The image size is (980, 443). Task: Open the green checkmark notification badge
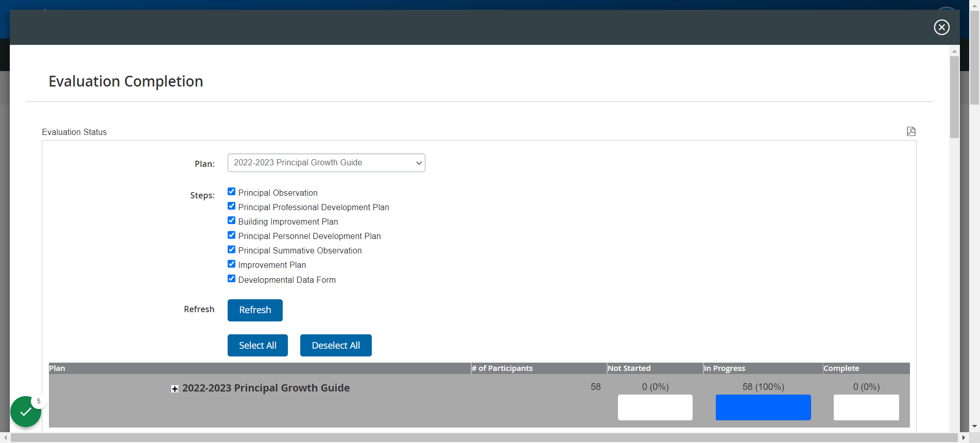(x=26, y=412)
